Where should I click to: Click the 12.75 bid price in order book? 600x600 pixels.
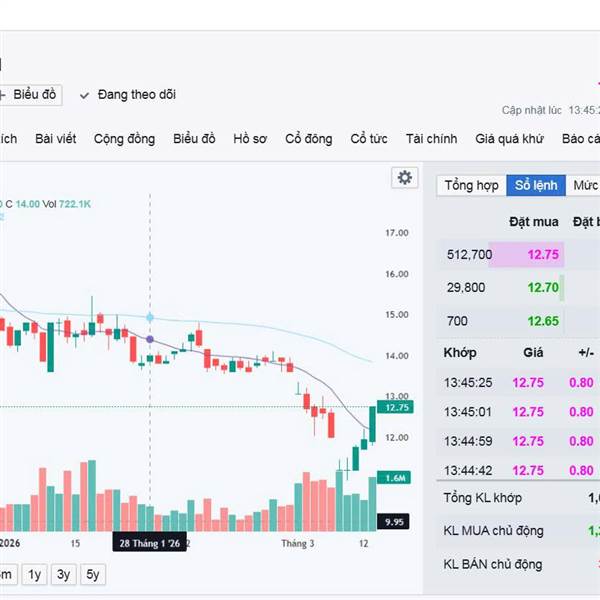coord(543,254)
